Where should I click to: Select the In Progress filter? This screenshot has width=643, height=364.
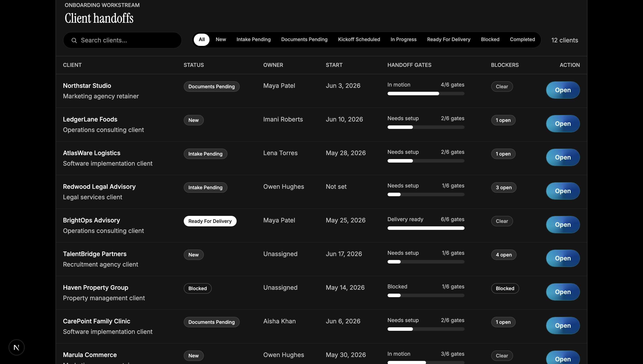(x=403, y=40)
